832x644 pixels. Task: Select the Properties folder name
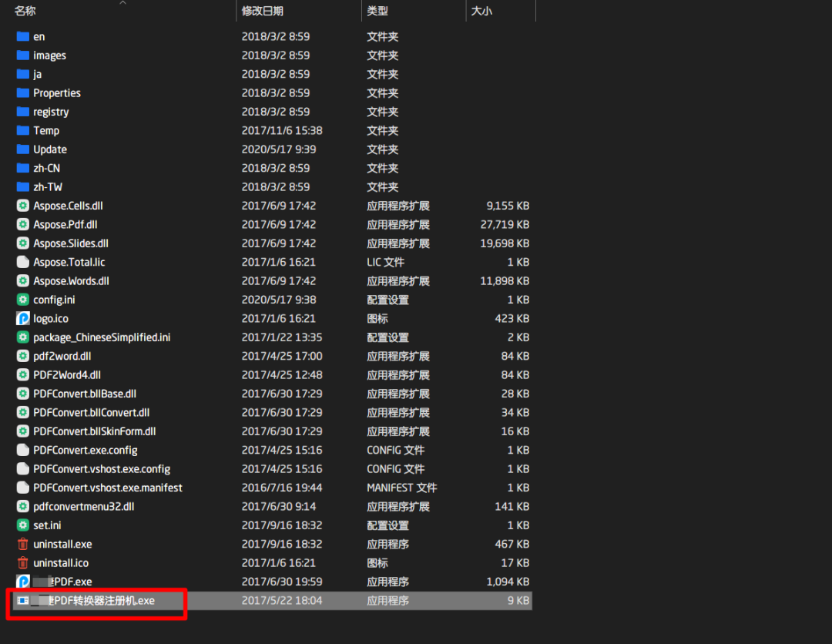57,93
